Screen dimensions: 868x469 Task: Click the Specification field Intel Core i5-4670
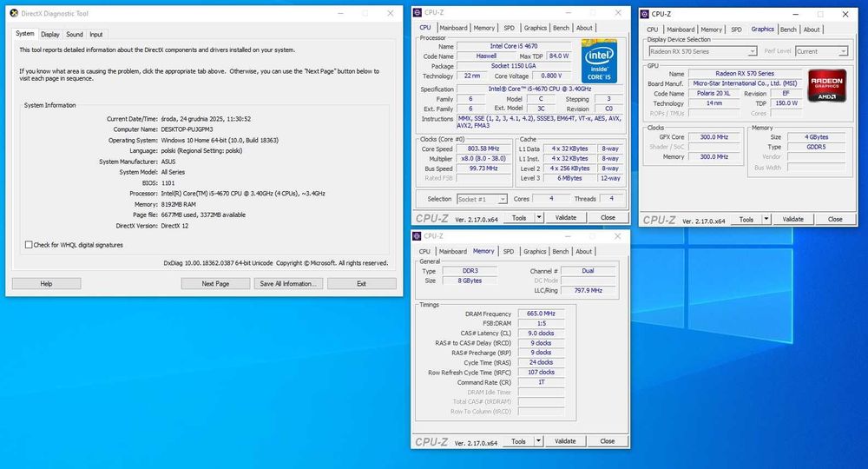540,89
